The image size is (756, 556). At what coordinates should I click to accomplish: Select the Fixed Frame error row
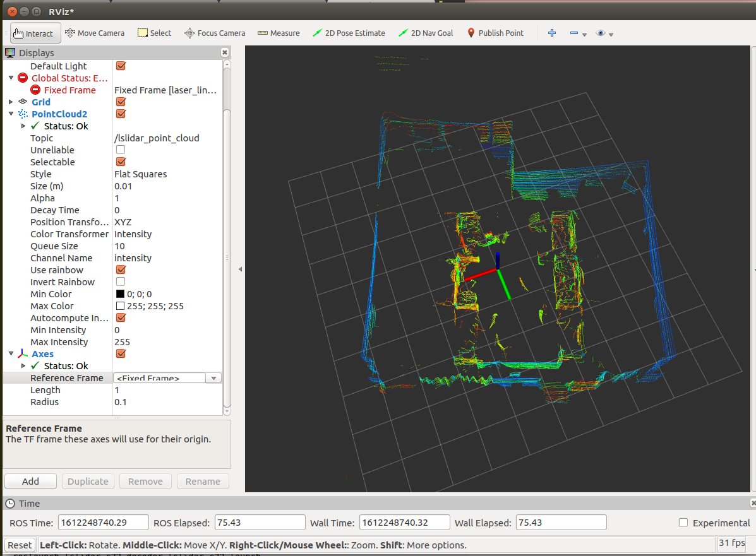[113, 90]
